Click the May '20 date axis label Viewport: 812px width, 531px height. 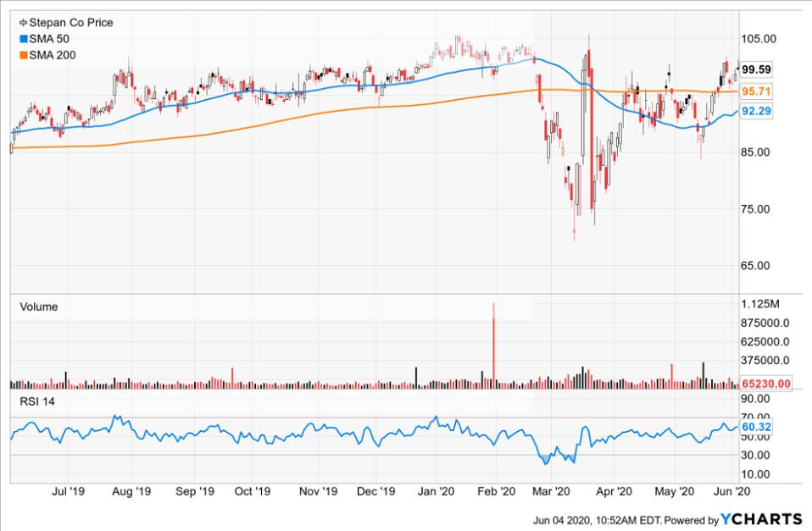(x=674, y=492)
